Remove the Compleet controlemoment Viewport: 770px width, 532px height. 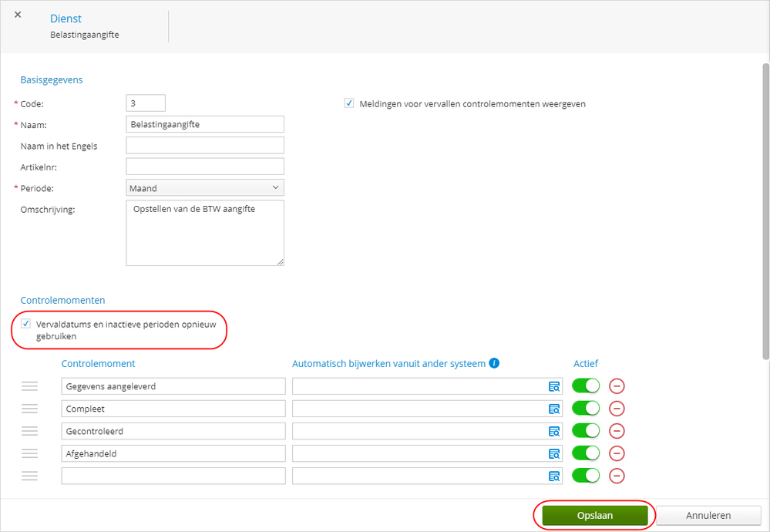click(617, 408)
